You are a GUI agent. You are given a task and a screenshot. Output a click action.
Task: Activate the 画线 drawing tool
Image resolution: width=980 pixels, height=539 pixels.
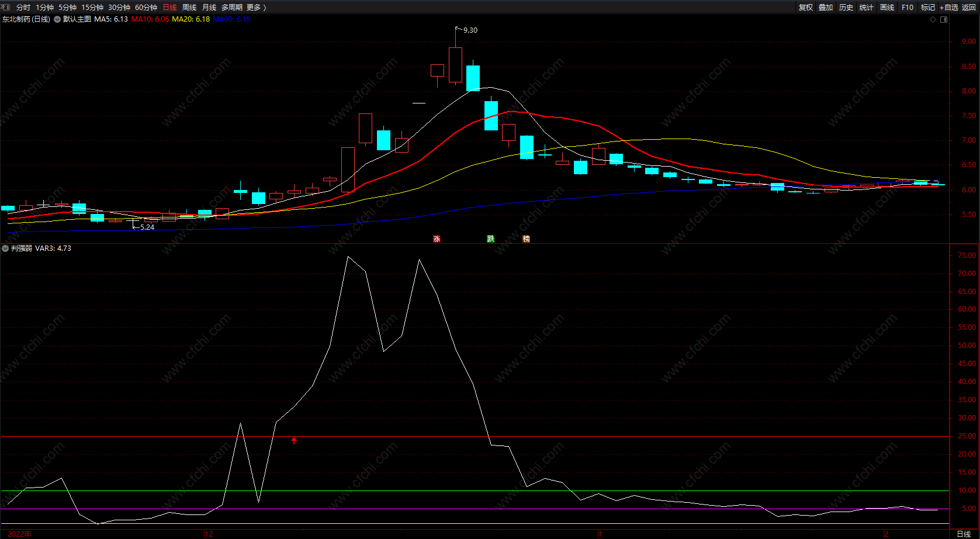pyautogui.click(x=887, y=8)
